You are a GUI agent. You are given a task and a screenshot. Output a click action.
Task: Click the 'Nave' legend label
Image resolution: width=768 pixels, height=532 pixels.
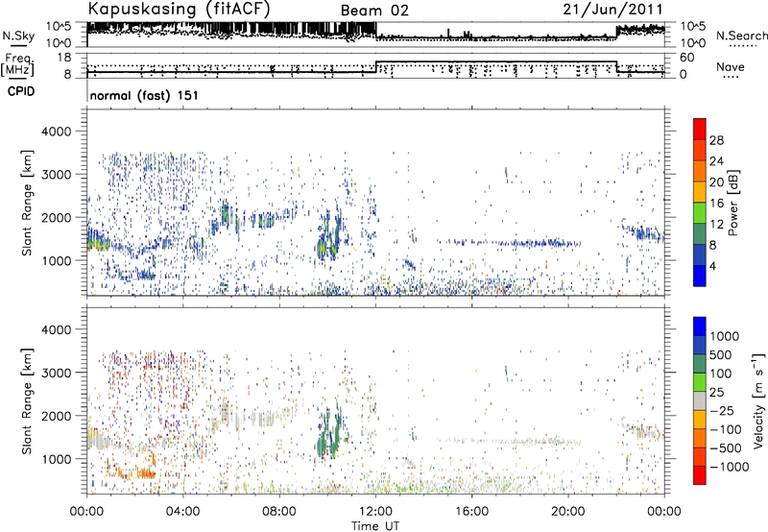click(731, 66)
